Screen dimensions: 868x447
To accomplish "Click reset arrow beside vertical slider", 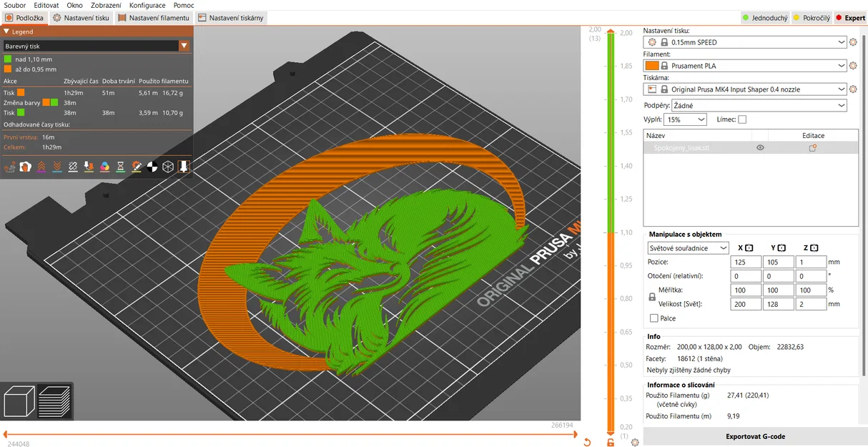I will click(x=587, y=443).
